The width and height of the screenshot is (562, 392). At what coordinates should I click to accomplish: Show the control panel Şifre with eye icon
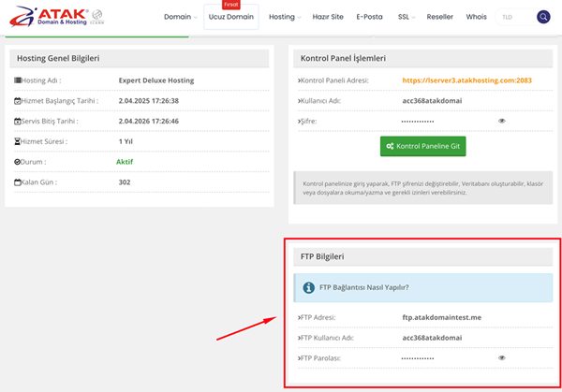[x=502, y=121]
